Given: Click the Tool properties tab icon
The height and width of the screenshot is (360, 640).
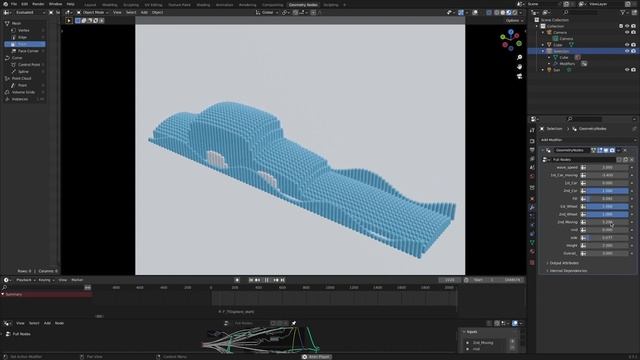Looking at the screenshot, I should [x=532, y=130].
